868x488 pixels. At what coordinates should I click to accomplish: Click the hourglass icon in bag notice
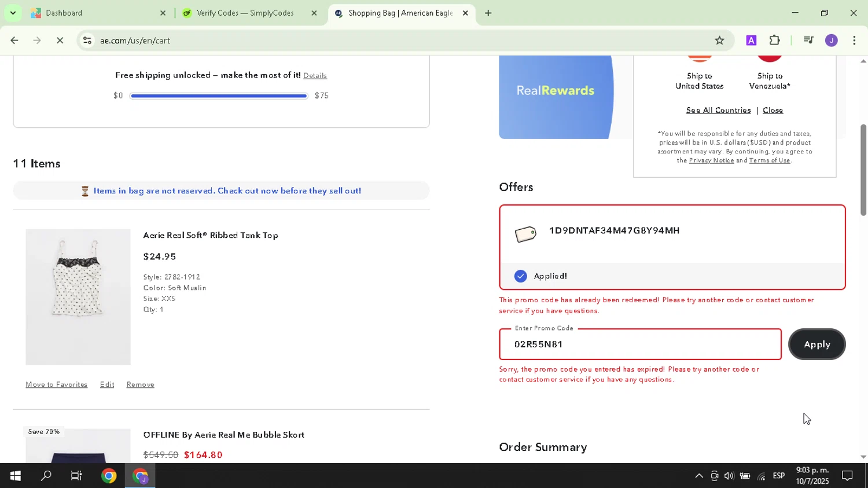(85, 191)
